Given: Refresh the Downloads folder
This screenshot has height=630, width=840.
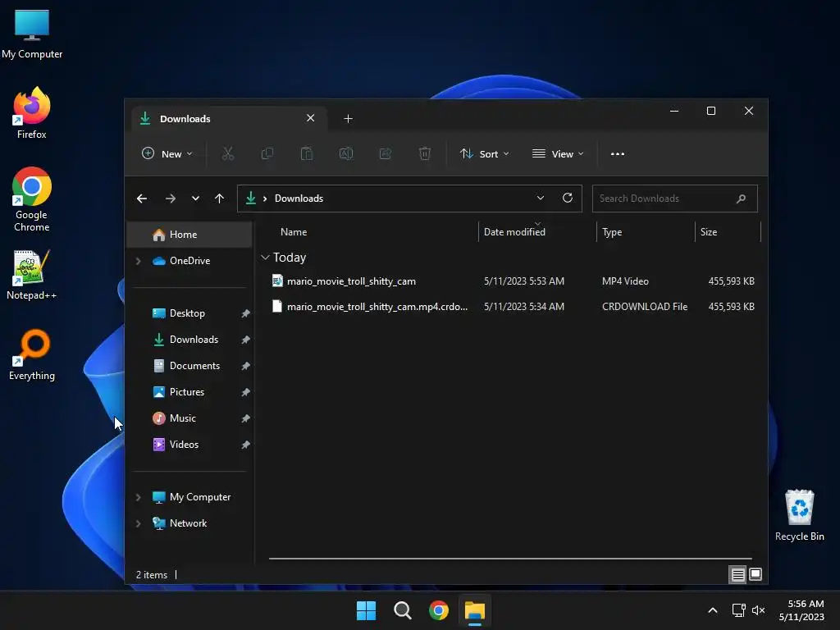Looking at the screenshot, I should [568, 199].
